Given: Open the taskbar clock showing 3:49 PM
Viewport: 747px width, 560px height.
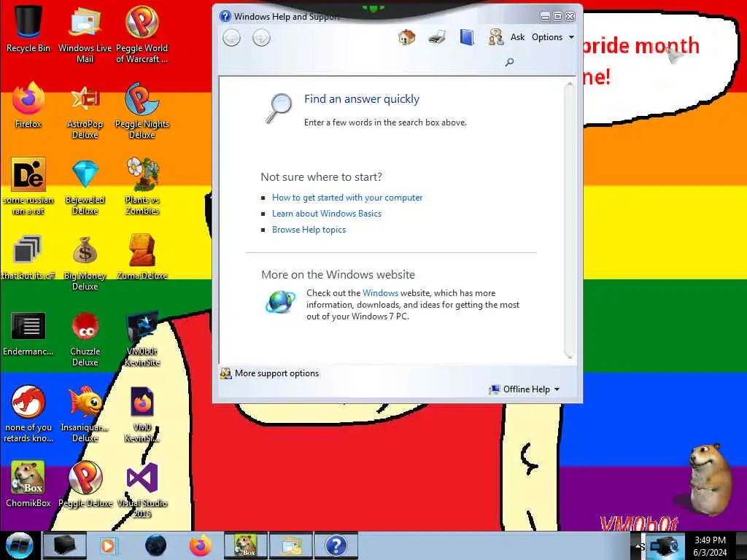Looking at the screenshot, I should 710,546.
